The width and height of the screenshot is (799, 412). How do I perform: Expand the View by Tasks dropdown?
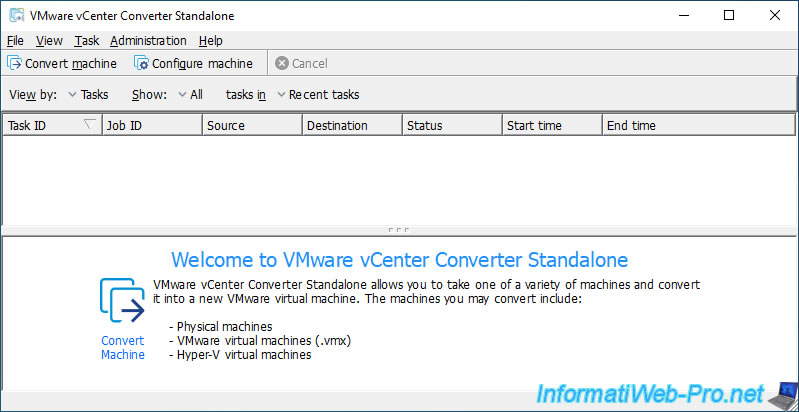(x=73, y=95)
